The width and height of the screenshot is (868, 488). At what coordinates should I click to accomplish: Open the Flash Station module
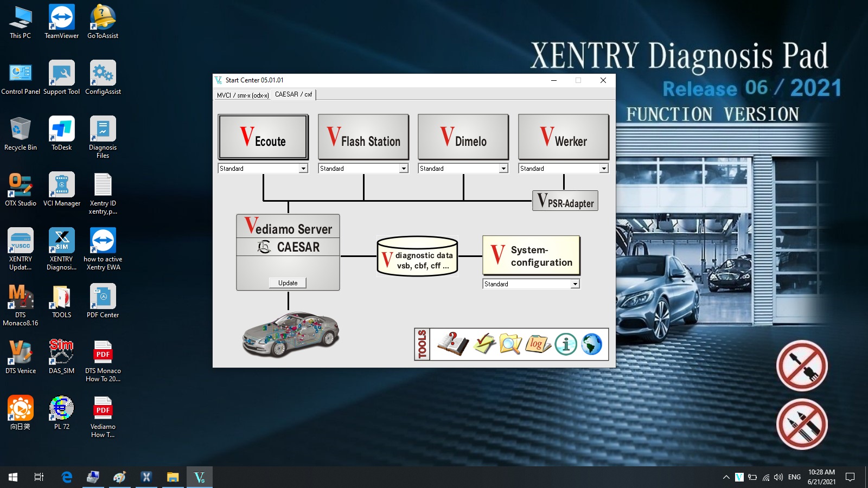point(363,137)
